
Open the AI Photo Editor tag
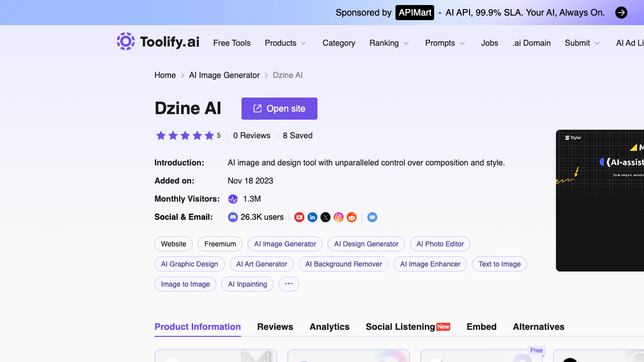440,244
